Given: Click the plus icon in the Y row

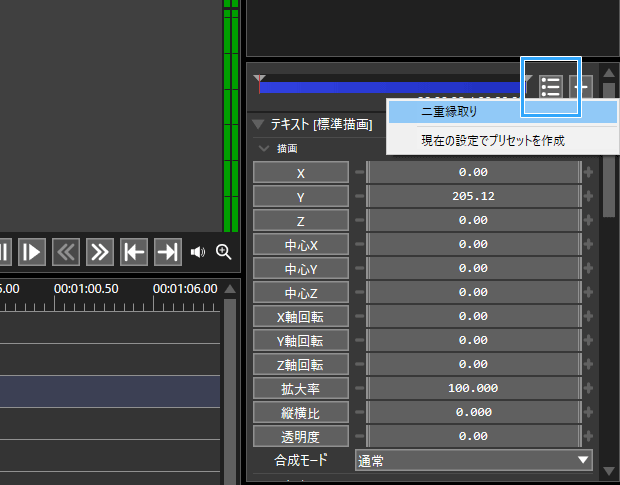Looking at the screenshot, I should pos(588,196).
